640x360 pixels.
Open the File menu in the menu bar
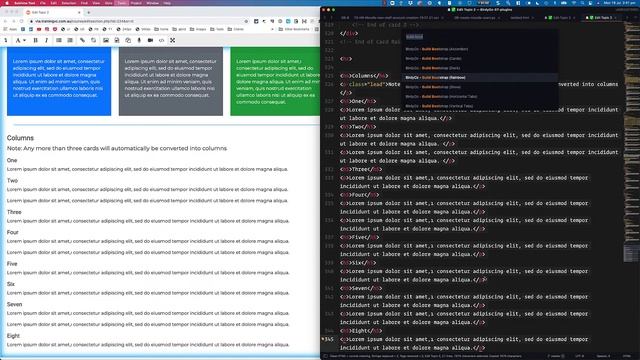(43, 3)
